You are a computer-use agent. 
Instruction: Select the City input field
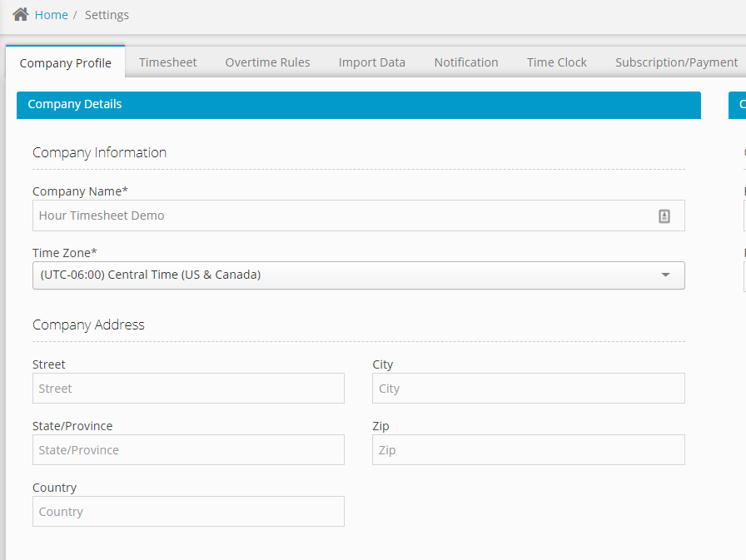pos(528,388)
